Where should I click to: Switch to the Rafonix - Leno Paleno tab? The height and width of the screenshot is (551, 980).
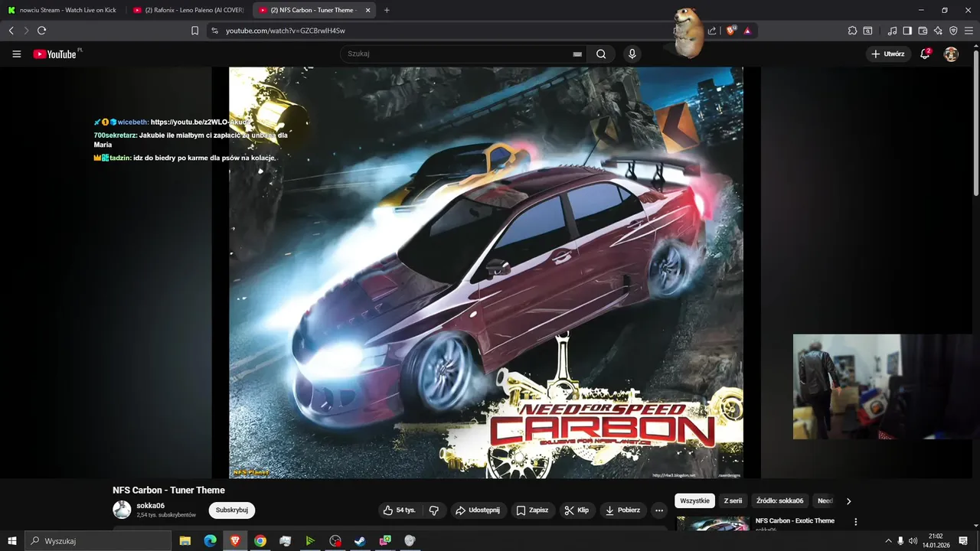pyautogui.click(x=190, y=10)
